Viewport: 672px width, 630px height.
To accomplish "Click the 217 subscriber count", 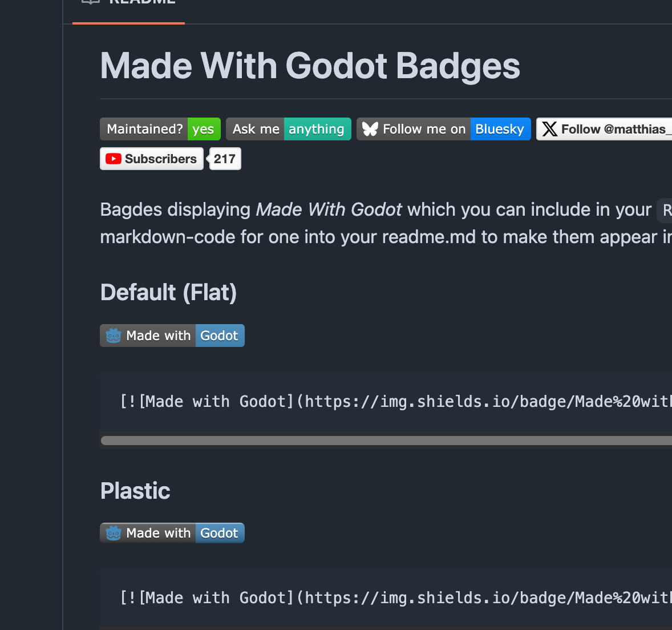I will point(225,159).
